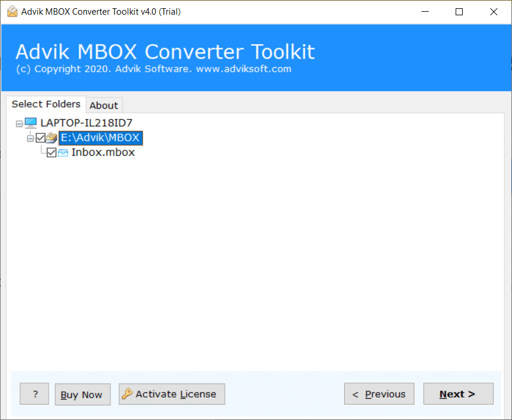
Task: Collapse the E:\Advik\MBOX folder node
Action: point(30,138)
